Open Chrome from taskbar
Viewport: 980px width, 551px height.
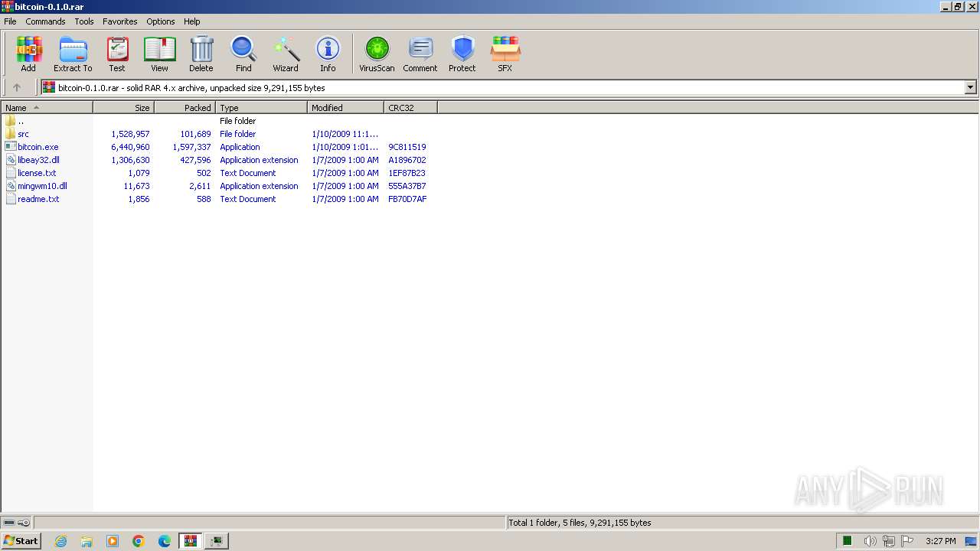click(139, 541)
